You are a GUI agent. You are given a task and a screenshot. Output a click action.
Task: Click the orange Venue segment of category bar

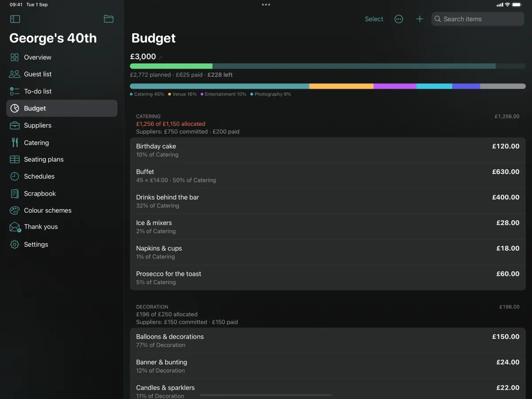point(341,86)
